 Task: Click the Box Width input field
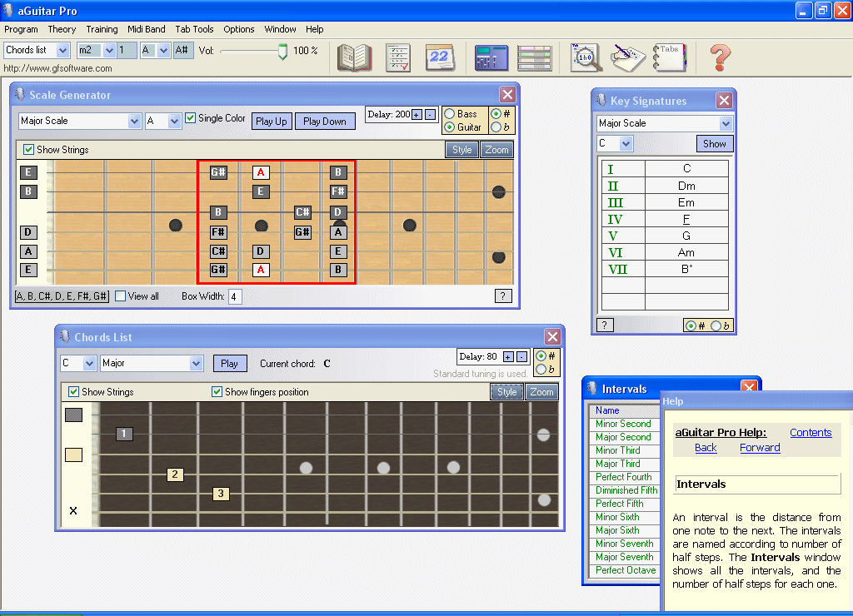(x=235, y=297)
